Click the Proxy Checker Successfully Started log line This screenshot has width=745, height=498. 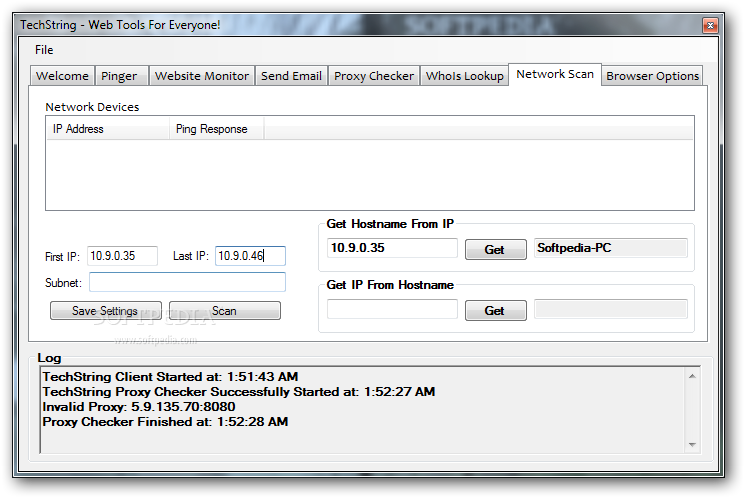point(239,392)
